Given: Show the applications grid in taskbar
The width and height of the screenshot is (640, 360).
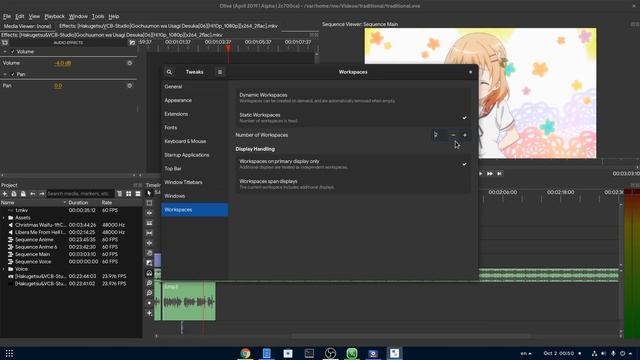Looking at the screenshot, I should click(x=9, y=353).
